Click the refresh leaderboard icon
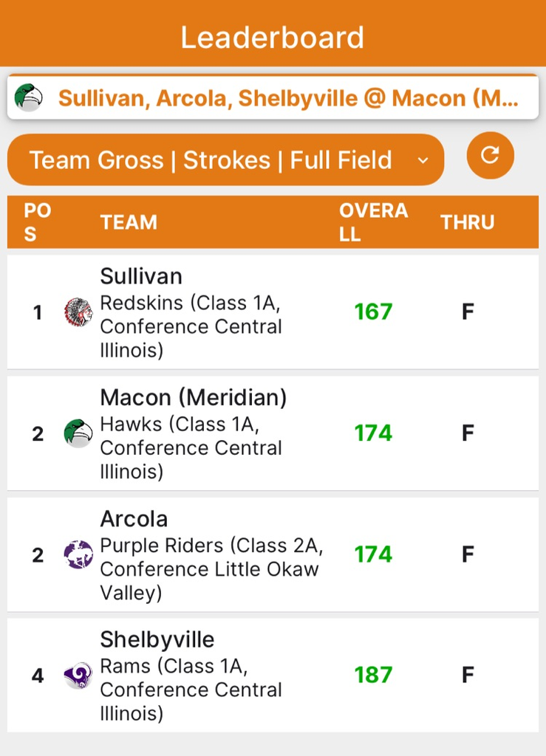 (x=490, y=155)
